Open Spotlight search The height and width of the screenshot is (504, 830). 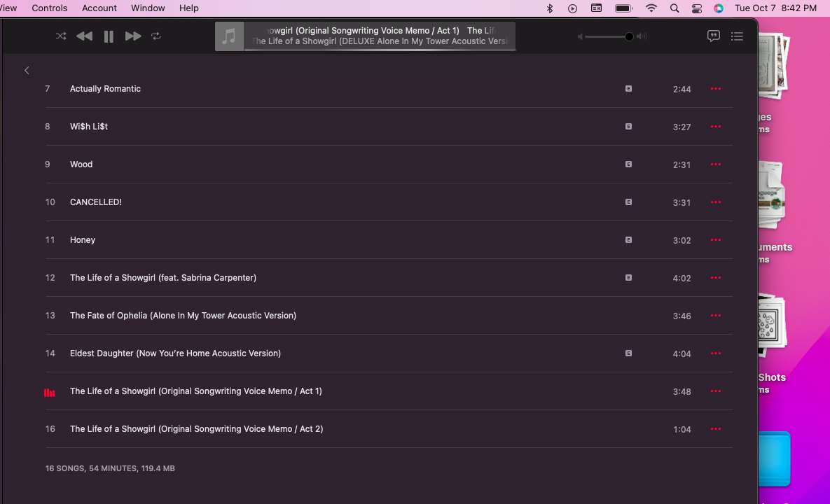[x=675, y=8]
